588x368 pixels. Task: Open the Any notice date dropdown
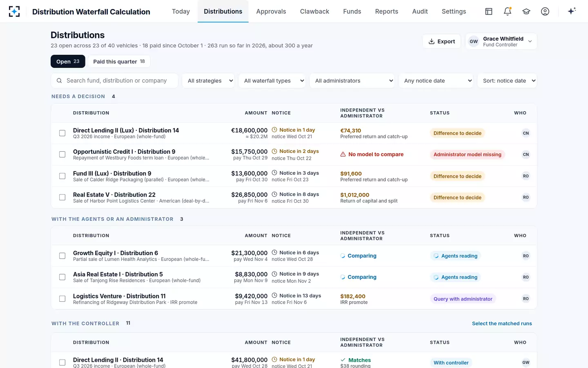[437, 81]
